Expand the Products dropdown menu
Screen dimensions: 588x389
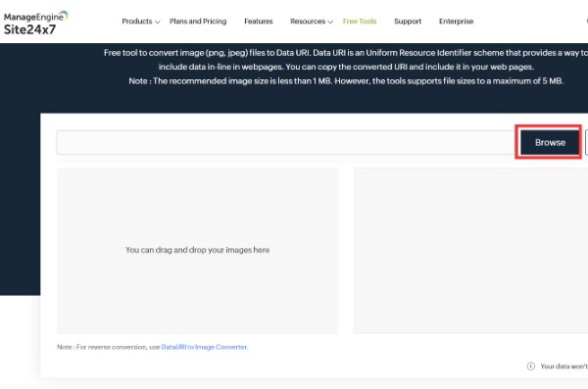(x=141, y=22)
